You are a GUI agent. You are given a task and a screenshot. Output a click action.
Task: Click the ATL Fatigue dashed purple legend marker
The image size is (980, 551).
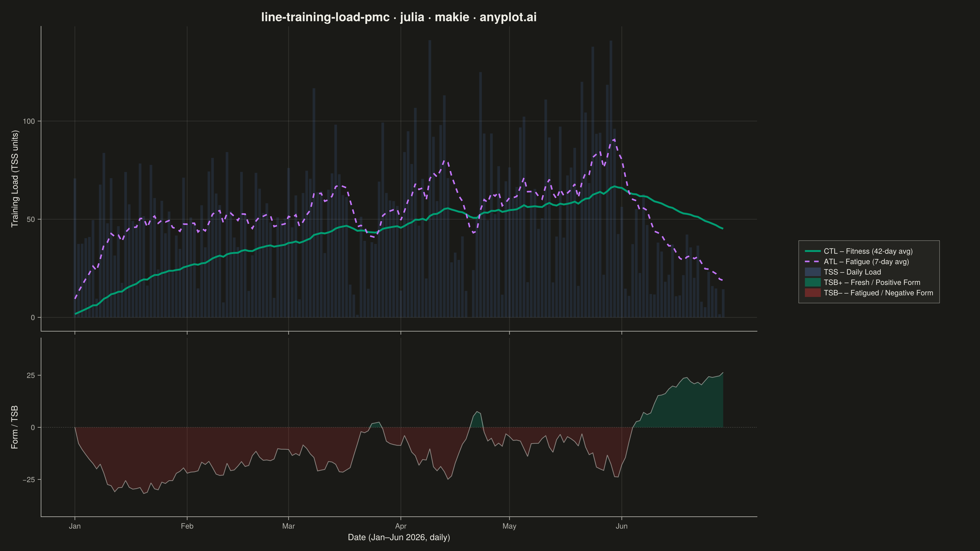click(812, 262)
